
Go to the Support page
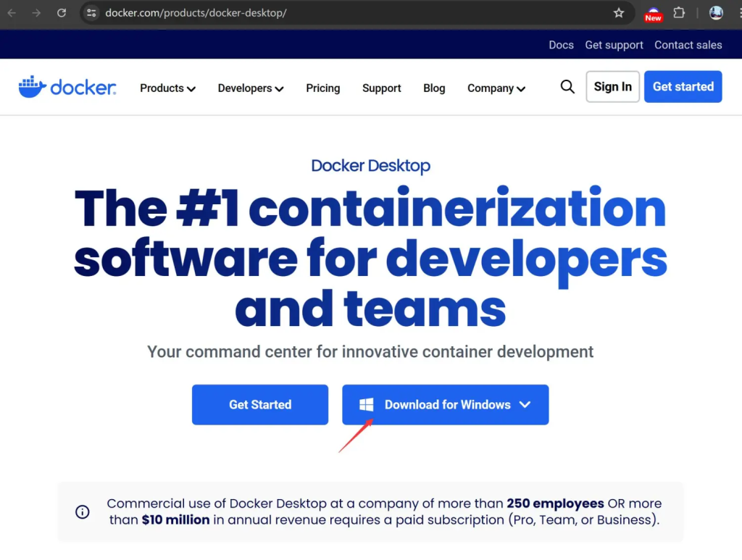coord(381,88)
